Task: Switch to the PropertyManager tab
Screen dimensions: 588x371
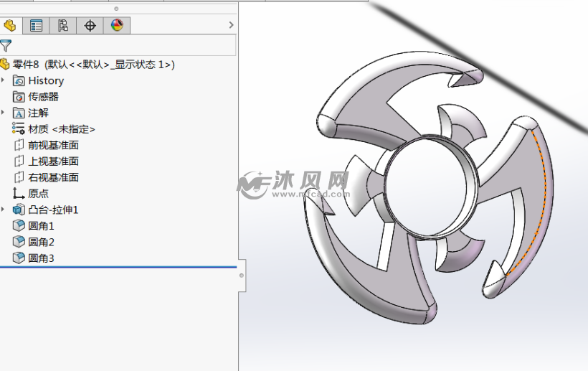Action: 36,26
